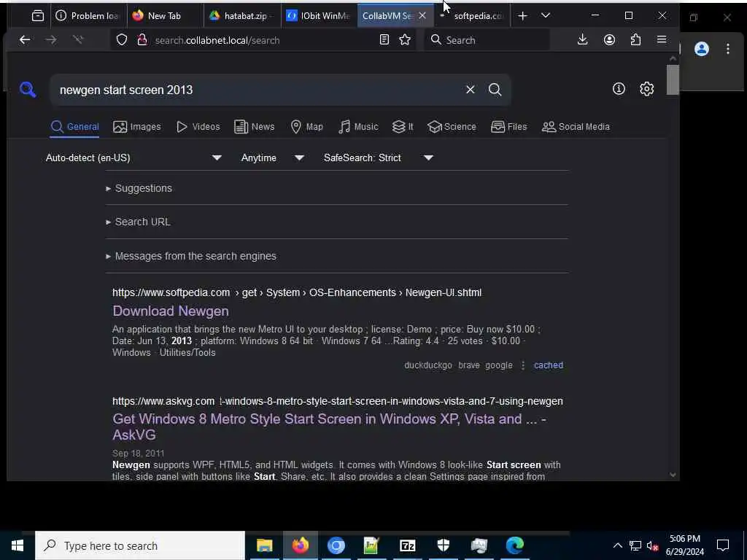This screenshot has height=560, width=747.
Task: Open the search info circle icon
Action: click(x=619, y=88)
